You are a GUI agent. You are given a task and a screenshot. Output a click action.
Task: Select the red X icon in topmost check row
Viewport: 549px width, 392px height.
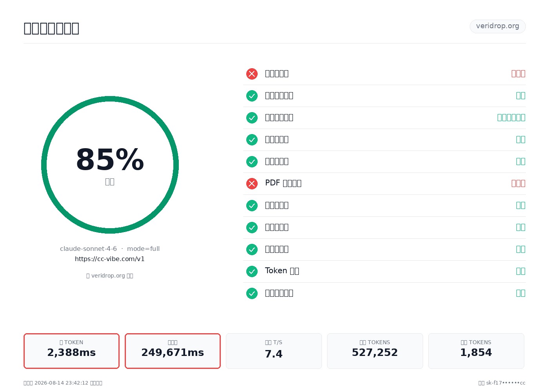click(x=252, y=74)
